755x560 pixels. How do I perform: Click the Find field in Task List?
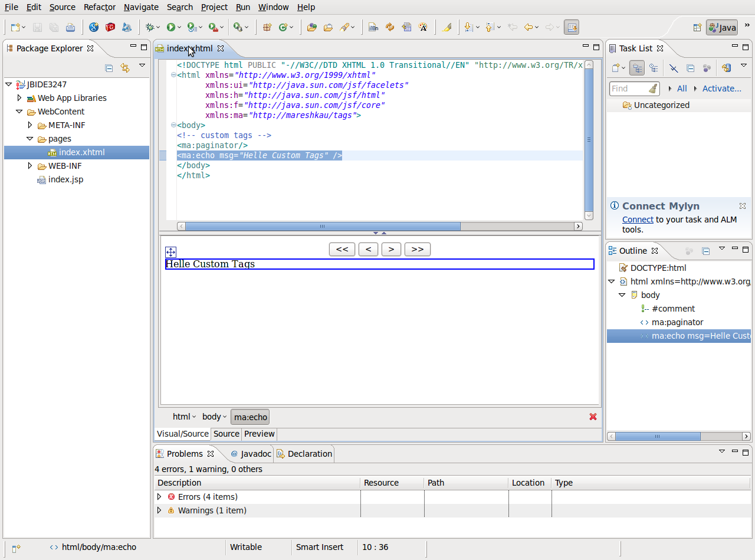[628, 89]
